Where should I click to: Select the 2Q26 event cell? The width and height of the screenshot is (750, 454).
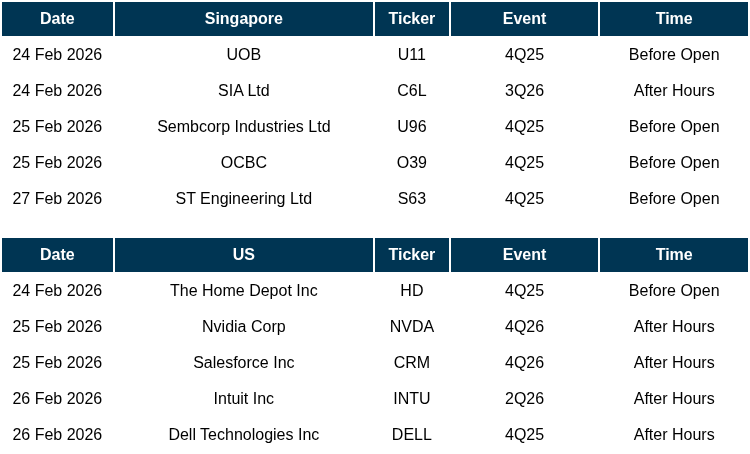(x=524, y=399)
